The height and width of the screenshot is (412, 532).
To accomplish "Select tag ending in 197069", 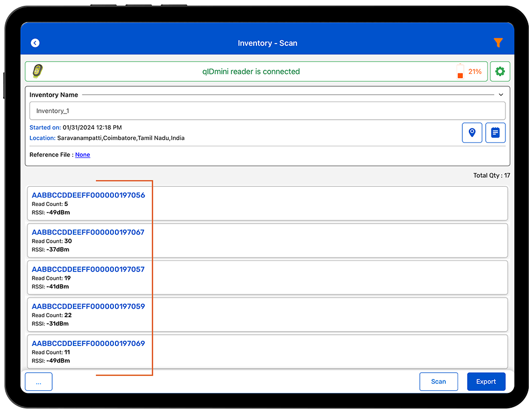I will pyautogui.click(x=267, y=351).
